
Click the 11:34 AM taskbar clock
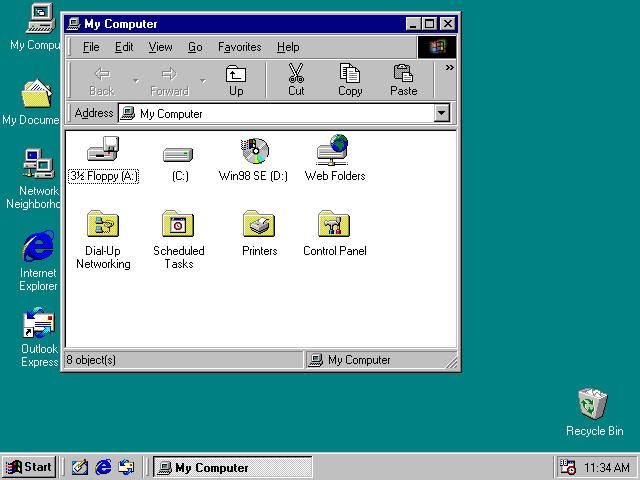pos(607,467)
